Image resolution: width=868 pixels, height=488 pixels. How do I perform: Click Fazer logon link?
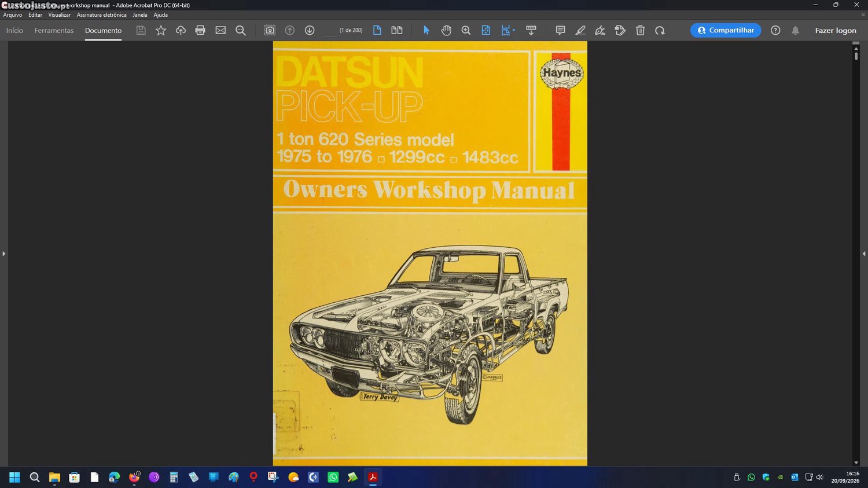(x=836, y=30)
